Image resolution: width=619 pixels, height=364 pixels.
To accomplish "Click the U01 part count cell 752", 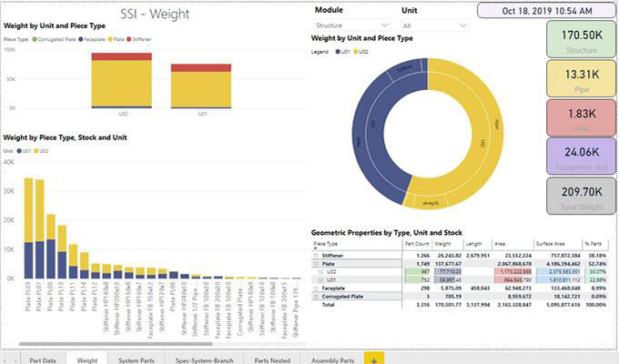I will (x=417, y=280).
